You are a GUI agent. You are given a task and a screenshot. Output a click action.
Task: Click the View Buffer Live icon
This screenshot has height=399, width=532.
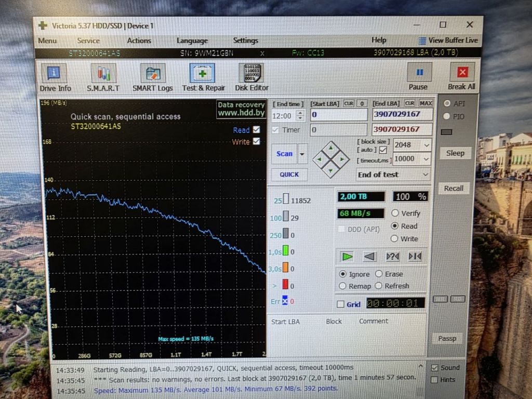click(422, 41)
